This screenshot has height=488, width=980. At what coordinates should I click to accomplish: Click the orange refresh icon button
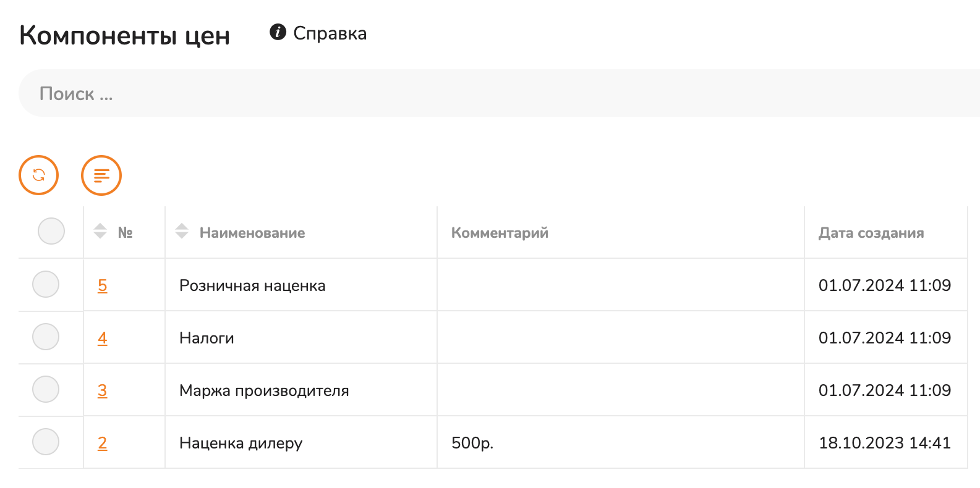(39, 175)
